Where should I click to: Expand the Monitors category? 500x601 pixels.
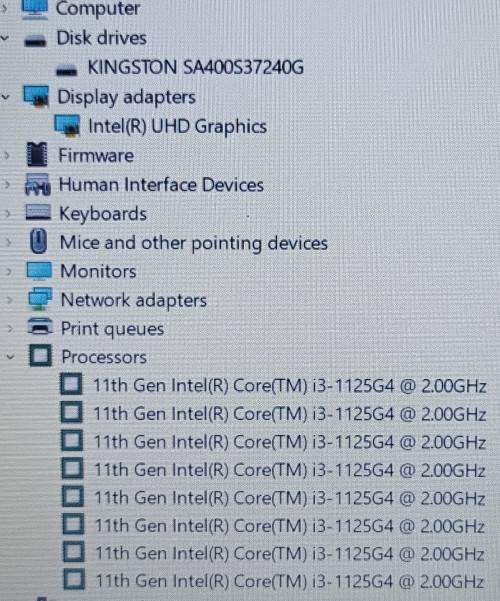point(8,272)
